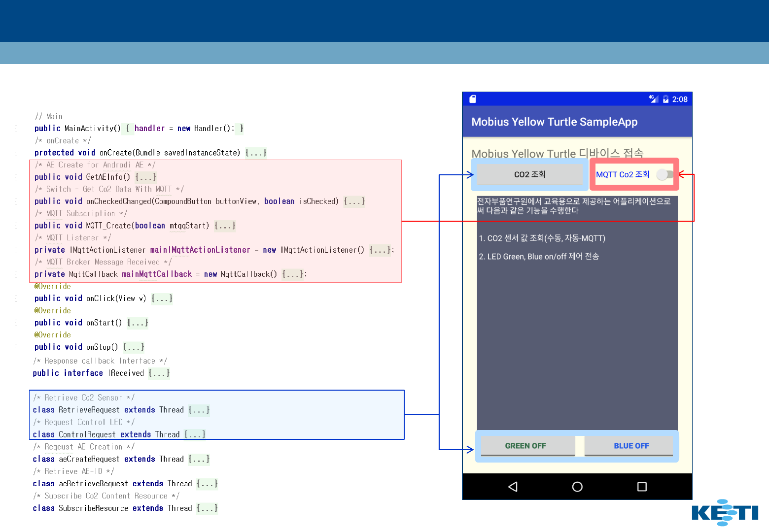Expand the folded aeCreateRequest class body

tap(199, 459)
